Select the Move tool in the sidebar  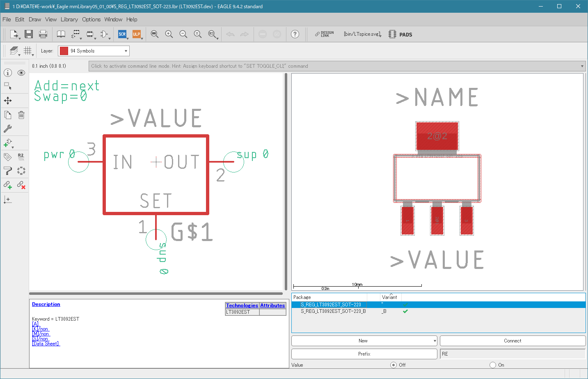(8, 101)
